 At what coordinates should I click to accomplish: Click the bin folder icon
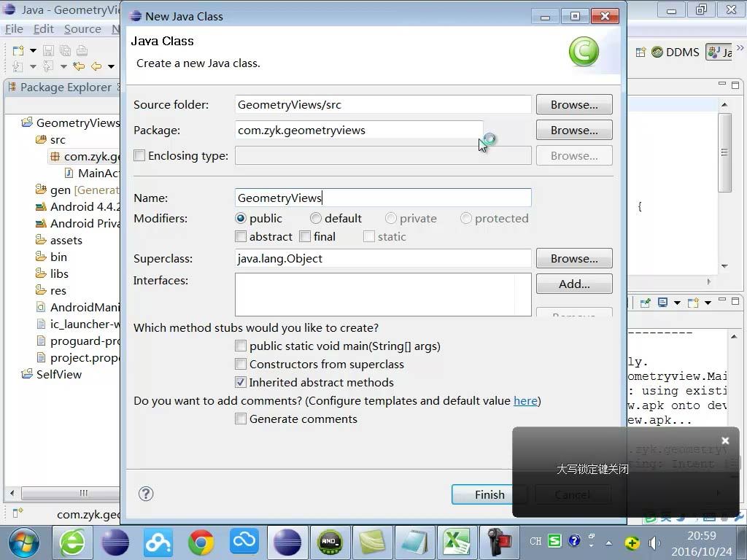(41, 257)
